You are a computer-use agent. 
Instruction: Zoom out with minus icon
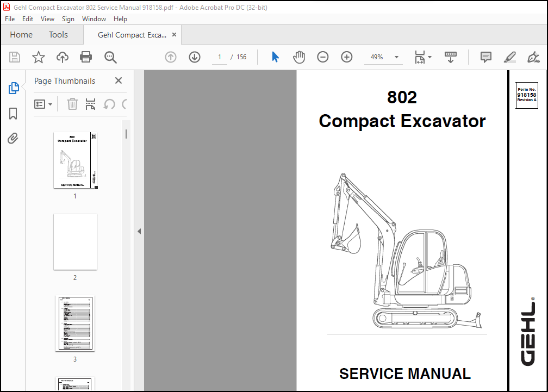click(x=322, y=57)
